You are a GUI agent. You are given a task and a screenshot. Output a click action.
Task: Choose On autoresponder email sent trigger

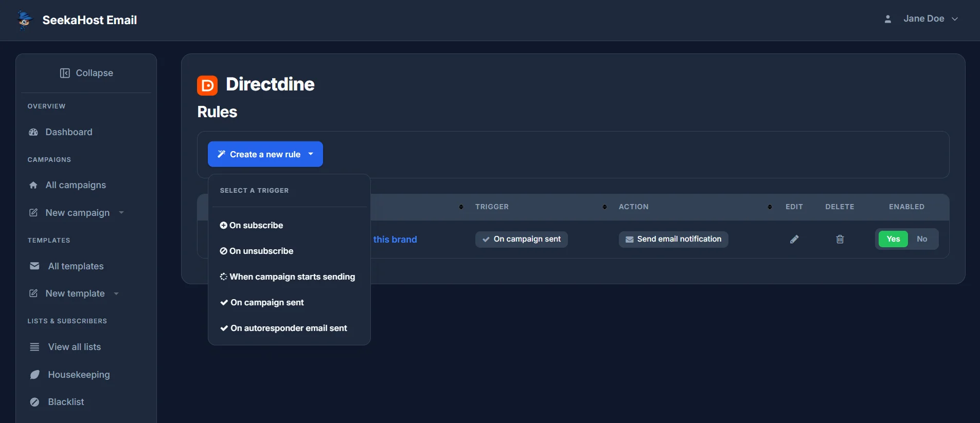(x=289, y=328)
